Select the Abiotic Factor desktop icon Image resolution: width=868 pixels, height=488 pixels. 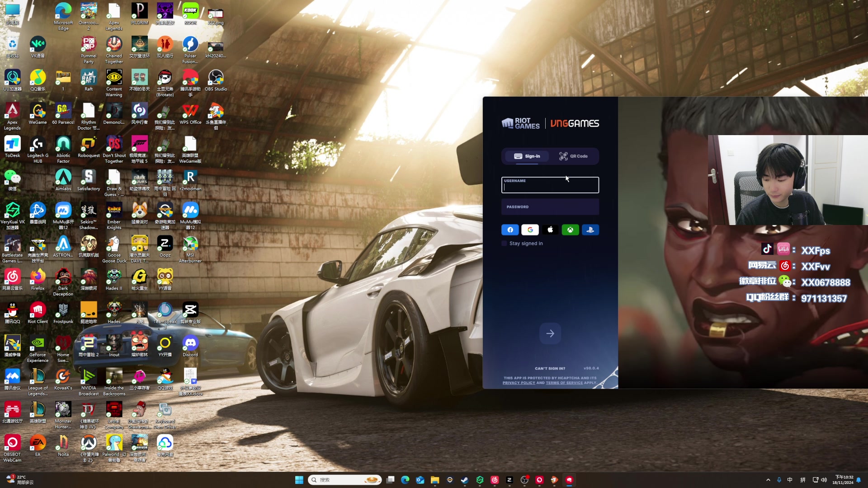coord(63,150)
